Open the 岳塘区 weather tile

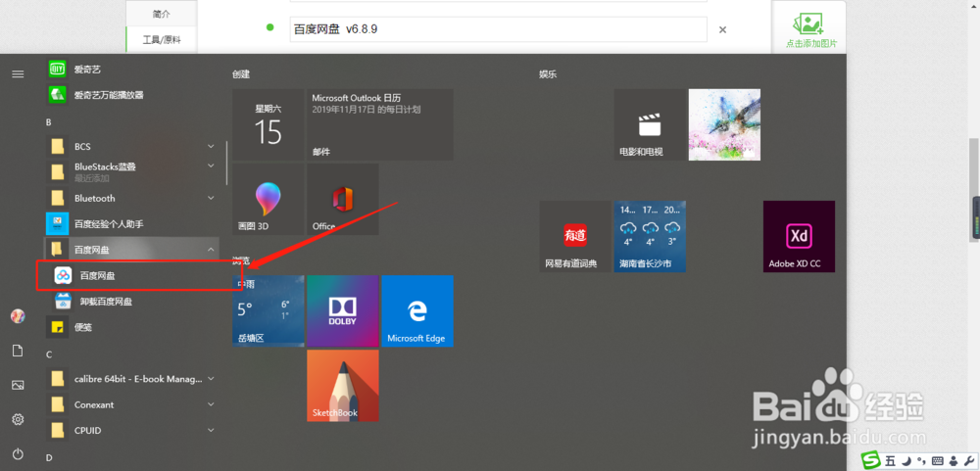(269, 311)
